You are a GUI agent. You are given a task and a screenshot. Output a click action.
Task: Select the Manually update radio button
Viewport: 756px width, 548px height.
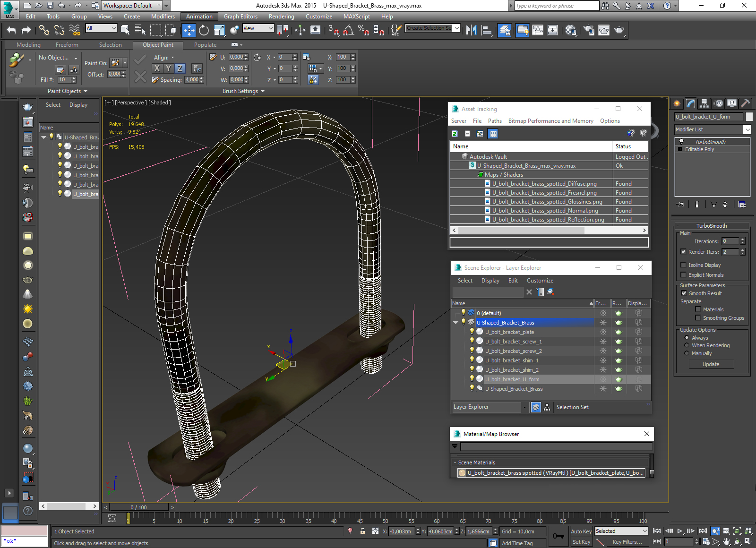click(x=687, y=353)
